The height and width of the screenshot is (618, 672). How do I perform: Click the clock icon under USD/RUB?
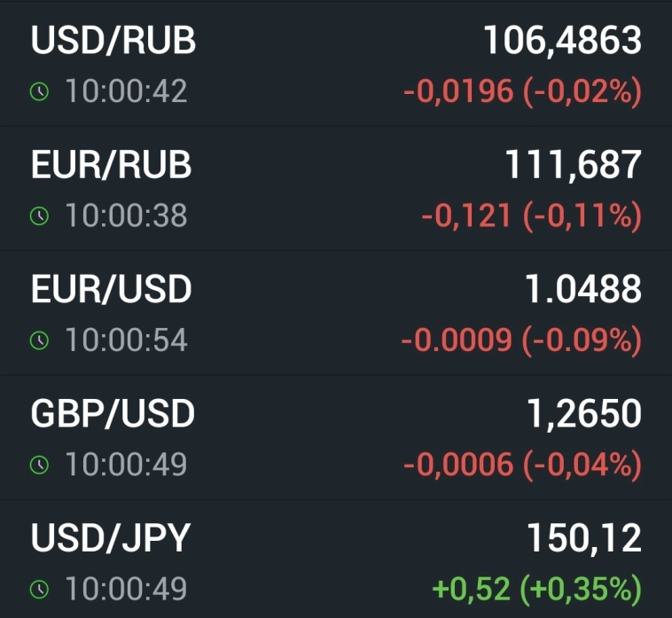[x=38, y=91]
